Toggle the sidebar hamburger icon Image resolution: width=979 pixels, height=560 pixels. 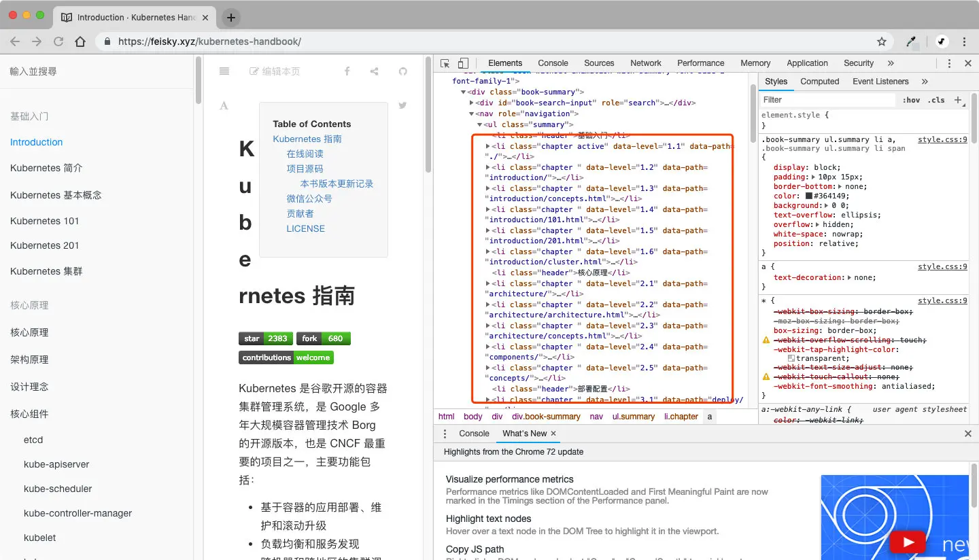pos(224,71)
